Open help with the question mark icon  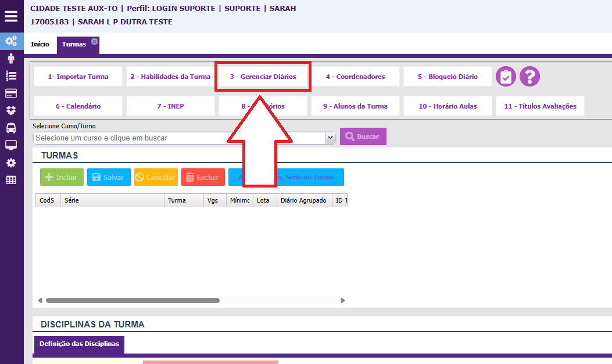point(530,77)
